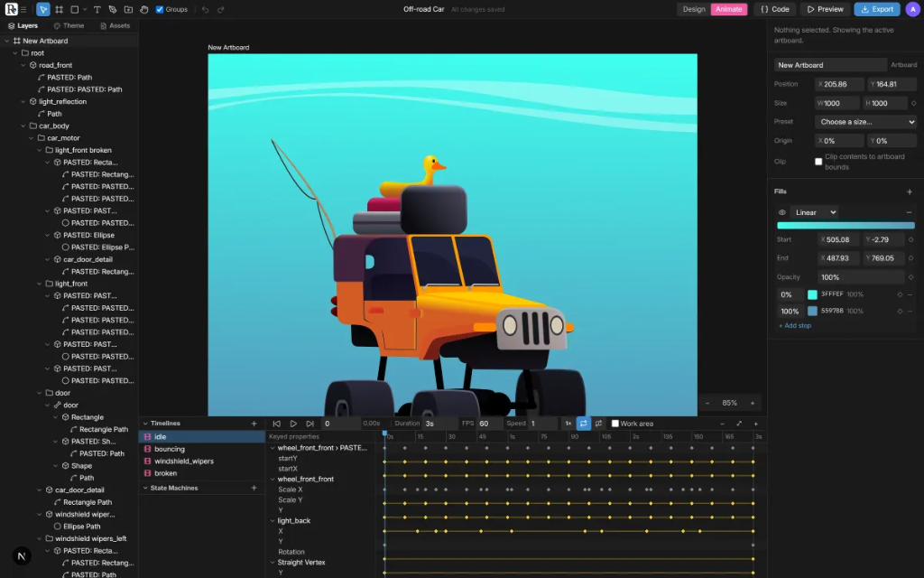Select windshield wipers_left layer
This screenshot has width=924, height=578.
[90, 538]
